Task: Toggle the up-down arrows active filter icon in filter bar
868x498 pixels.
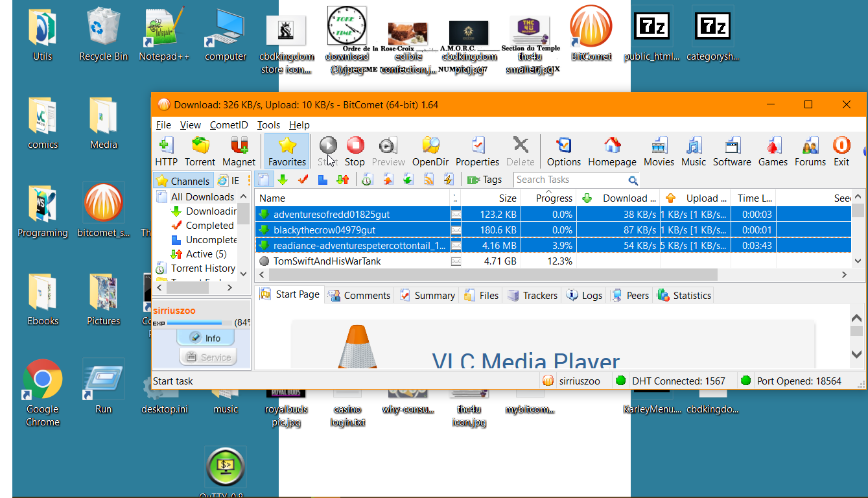Action: point(342,180)
